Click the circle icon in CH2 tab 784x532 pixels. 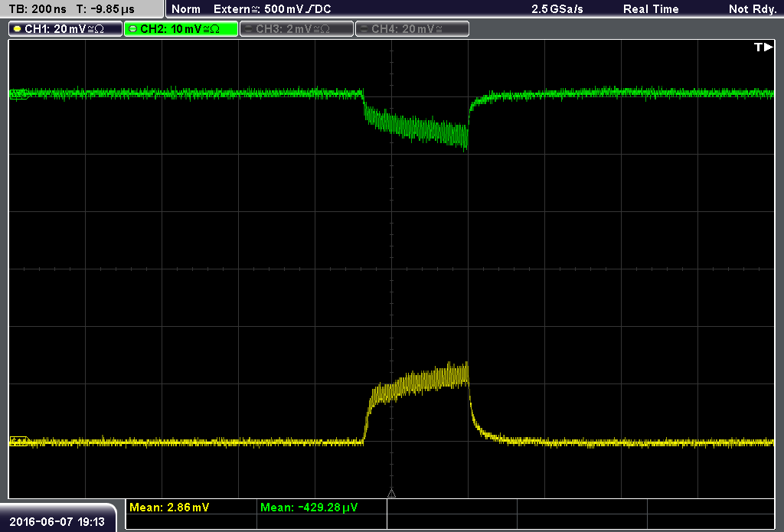click(133, 29)
